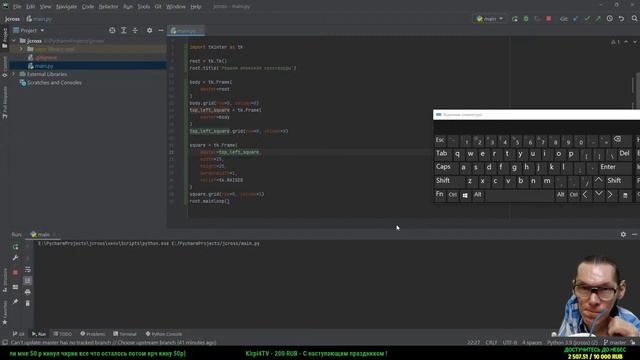Screen dimensions: 640x360
Task: Click Rerun icon in Run panel
Action: 16,247
